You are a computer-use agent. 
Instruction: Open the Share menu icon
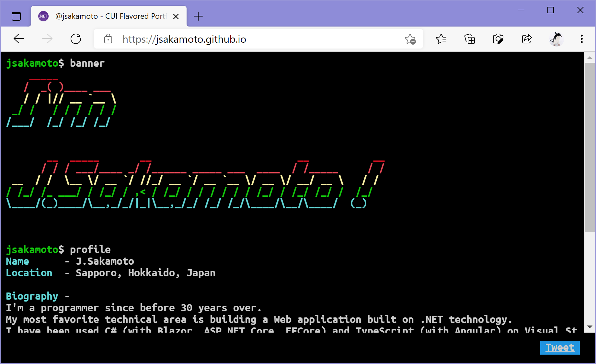coord(526,39)
